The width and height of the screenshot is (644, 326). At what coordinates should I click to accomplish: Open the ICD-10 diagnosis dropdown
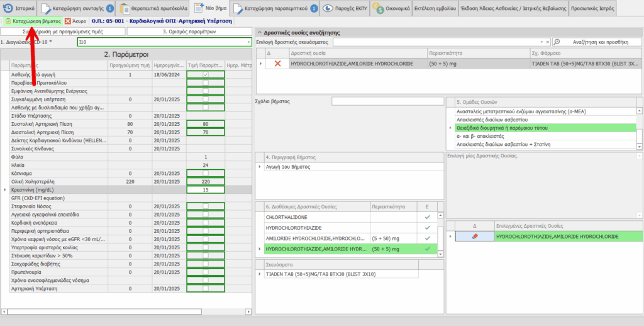point(248,42)
